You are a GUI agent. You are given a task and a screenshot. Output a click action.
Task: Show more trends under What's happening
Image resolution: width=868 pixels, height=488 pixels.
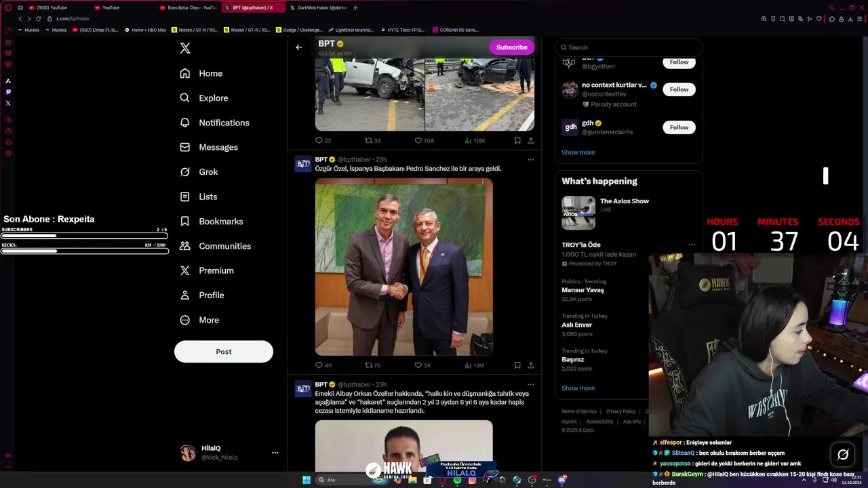578,388
